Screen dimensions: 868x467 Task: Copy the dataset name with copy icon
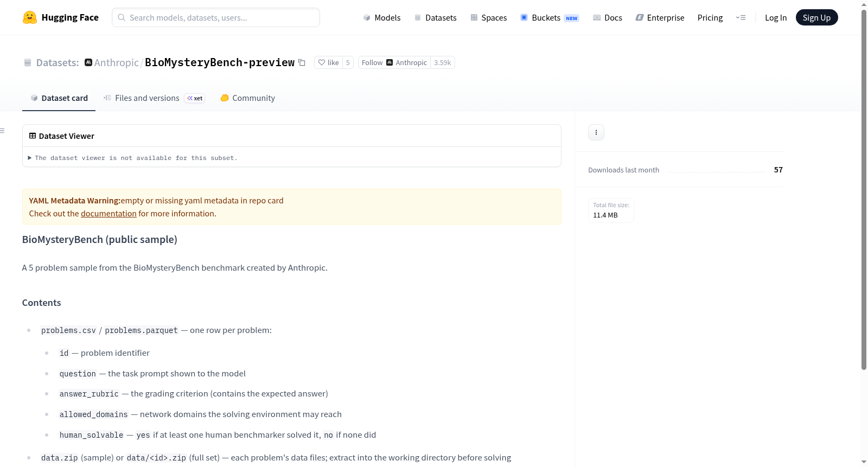[302, 62]
